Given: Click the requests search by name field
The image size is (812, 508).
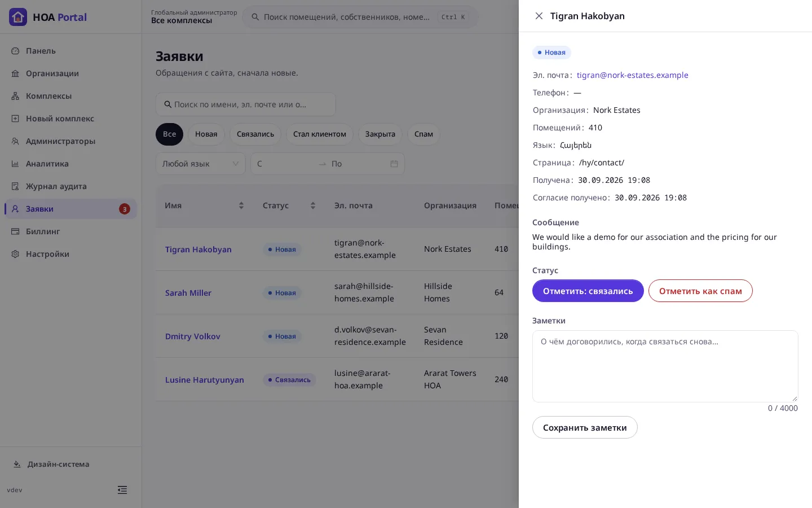Looking at the screenshot, I should point(246,104).
